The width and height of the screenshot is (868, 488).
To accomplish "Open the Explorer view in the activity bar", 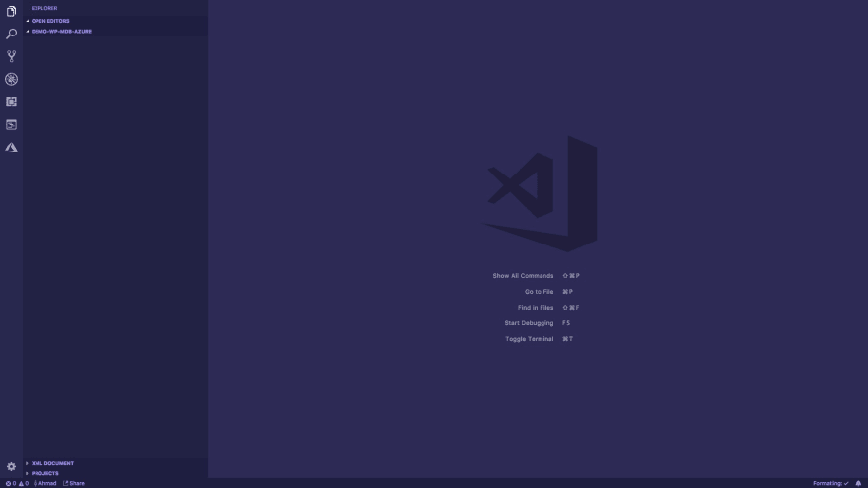I will click(x=11, y=11).
